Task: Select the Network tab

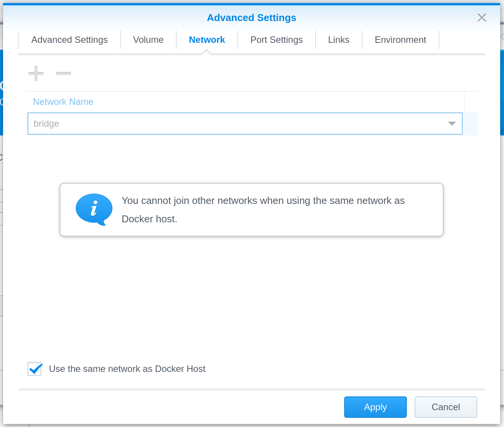Action: pos(206,39)
